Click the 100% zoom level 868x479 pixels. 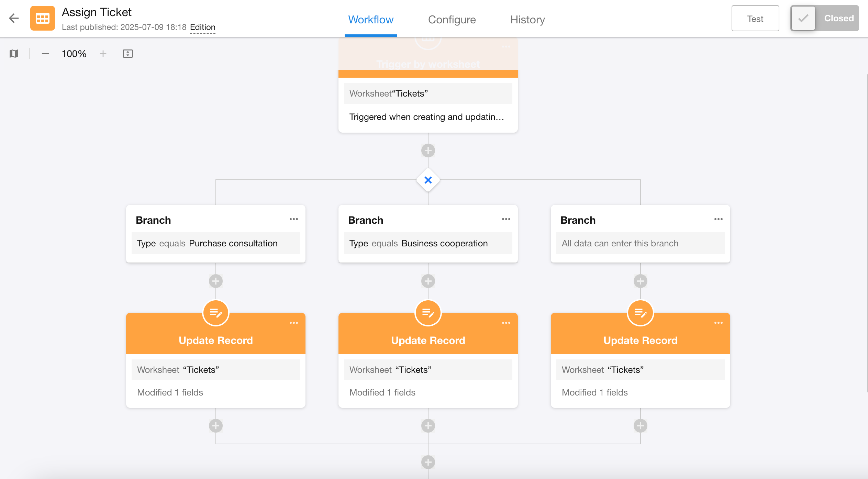pyautogui.click(x=74, y=54)
